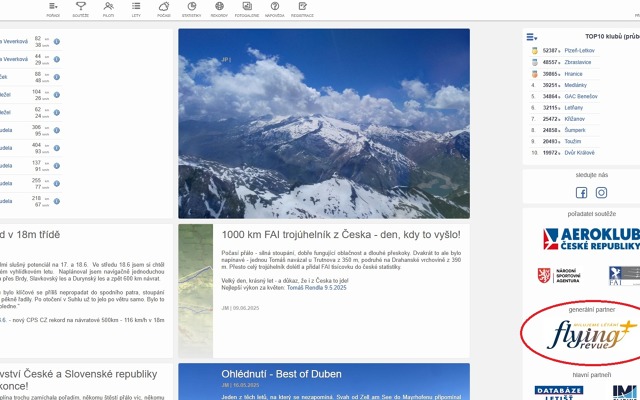Screen dimensions: 640x400
Task: Open the Piloti people icon
Action: [x=109, y=6]
